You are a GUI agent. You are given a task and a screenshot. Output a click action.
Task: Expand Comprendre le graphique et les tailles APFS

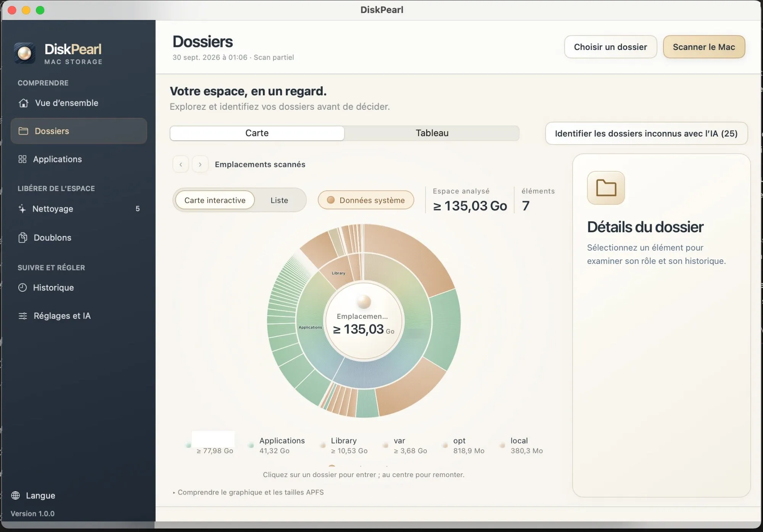click(x=248, y=492)
